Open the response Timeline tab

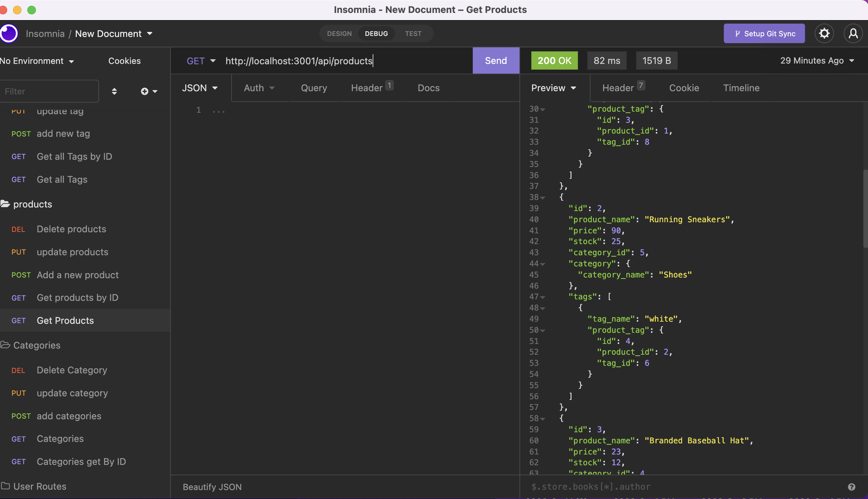pos(741,88)
